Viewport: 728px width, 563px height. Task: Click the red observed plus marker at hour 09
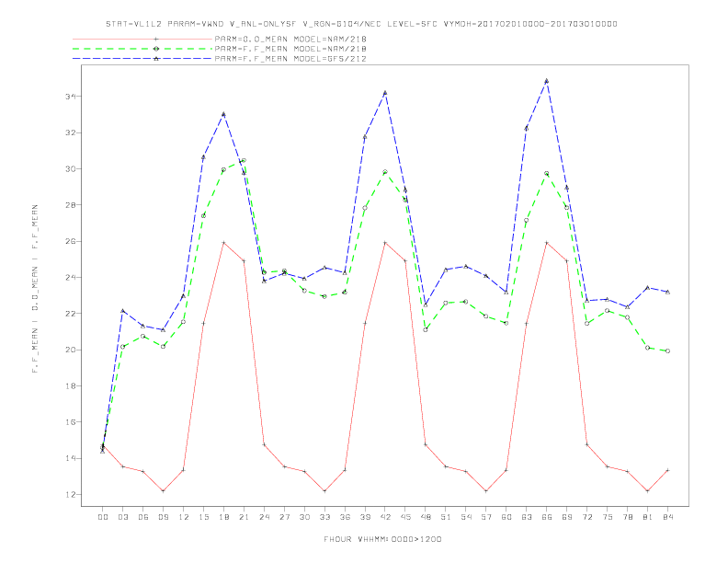163,491
